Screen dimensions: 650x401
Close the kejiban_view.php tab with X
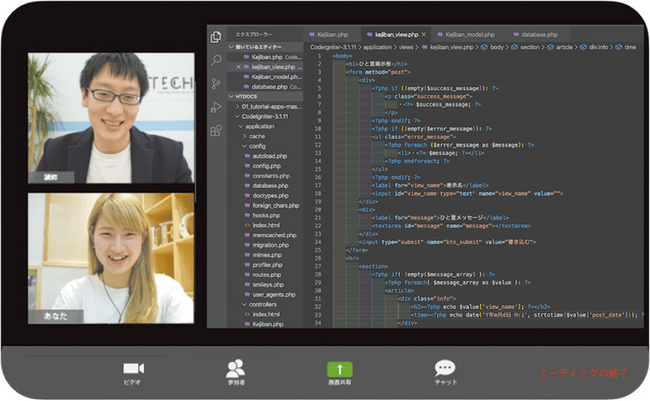pos(423,34)
